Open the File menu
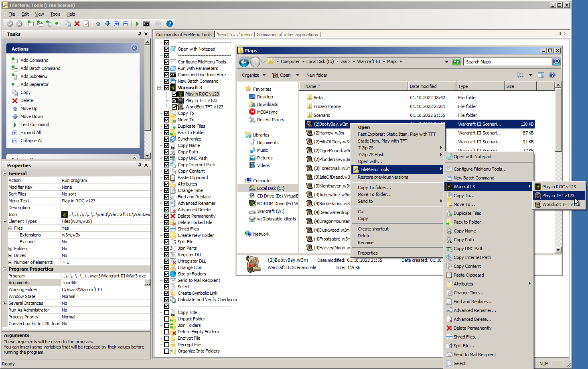588x369 pixels. tap(12, 14)
